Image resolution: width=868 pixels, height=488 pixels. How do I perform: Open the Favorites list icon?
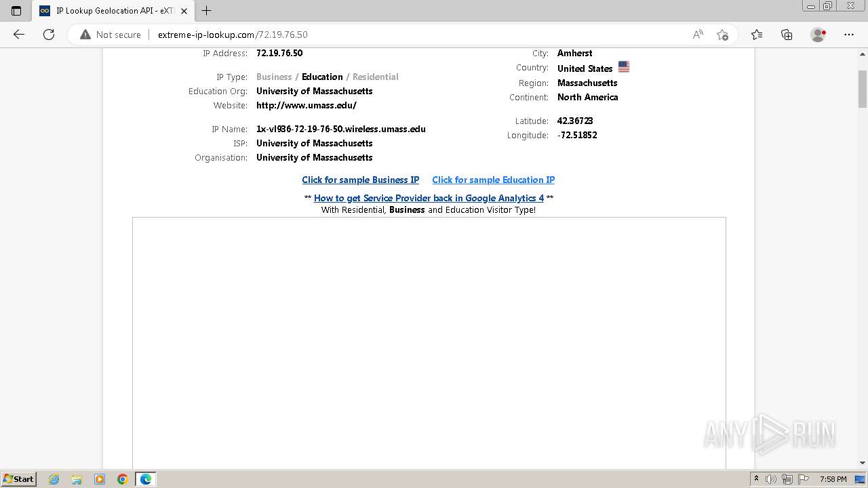click(757, 35)
